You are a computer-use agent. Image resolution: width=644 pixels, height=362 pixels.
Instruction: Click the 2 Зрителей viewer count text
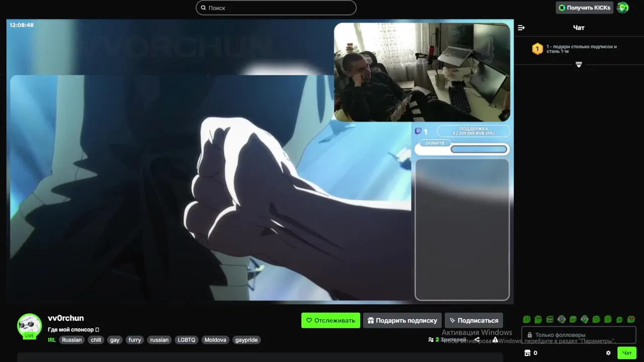(x=451, y=340)
